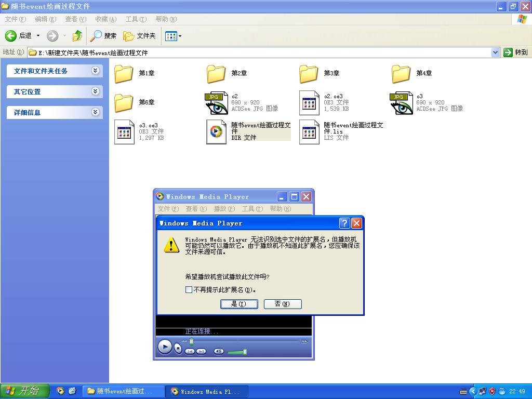Open the Search (搜索) tool
Viewport: 532px width, 399px height.
[x=103, y=36]
